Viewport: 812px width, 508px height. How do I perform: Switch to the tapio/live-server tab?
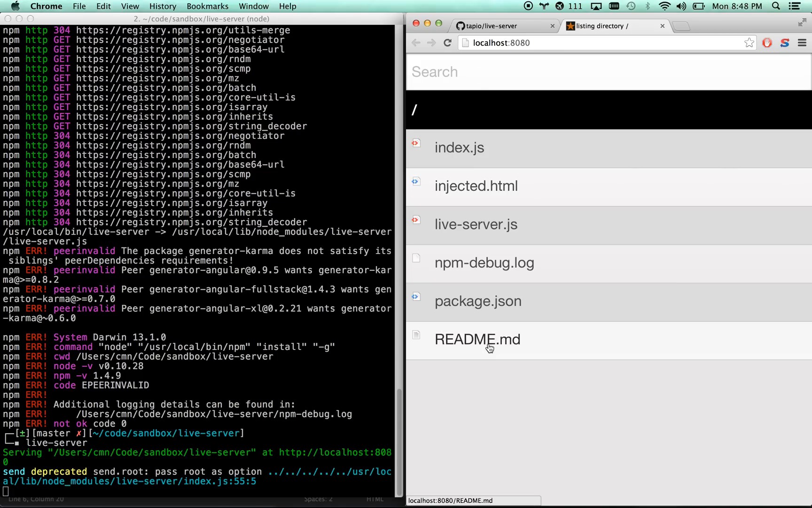(x=500, y=26)
